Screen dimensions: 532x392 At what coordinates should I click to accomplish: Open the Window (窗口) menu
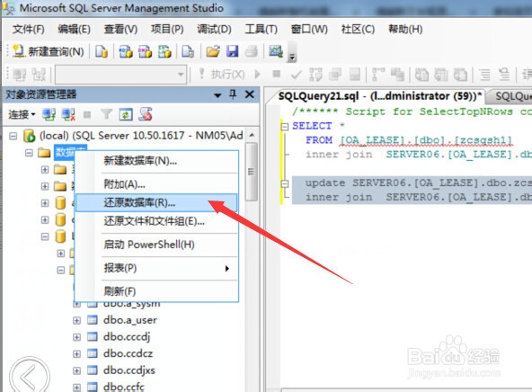pos(309,29)
